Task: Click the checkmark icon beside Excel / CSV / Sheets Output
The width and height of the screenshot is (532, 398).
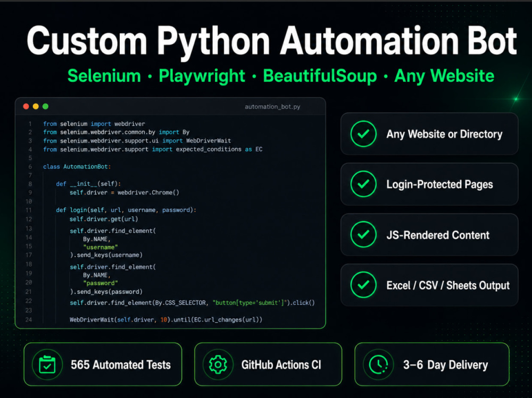Action: coord(363,285)
